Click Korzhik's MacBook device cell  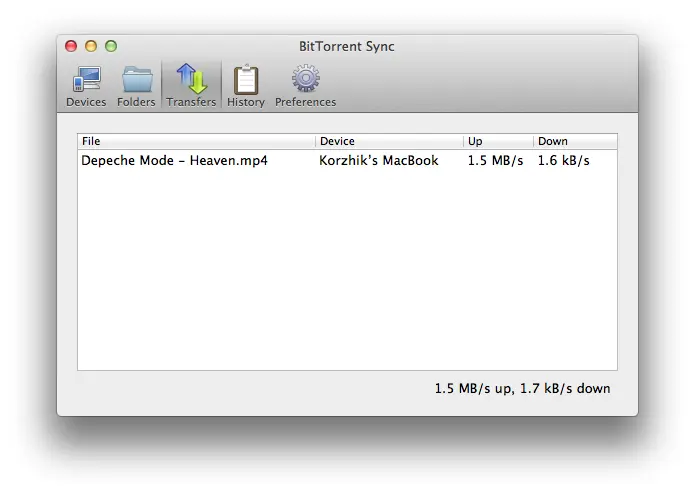point(379,160)
